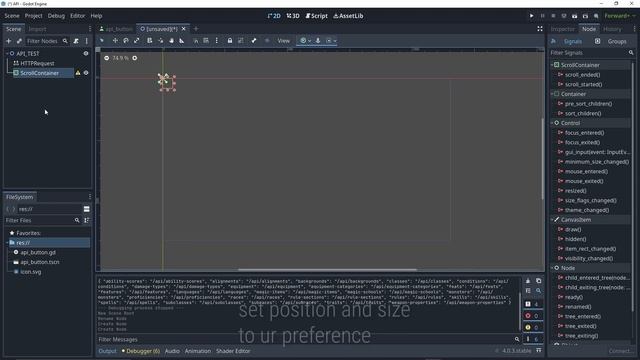Attach a script to selected node
This screenshot has width=640, height=360.
pyautogui.click(x=76, y=41)
